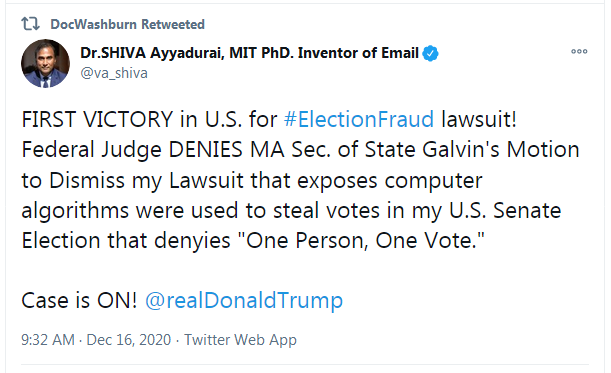The image size is (611, 373).
Task: Click the to Dismiss my Lawsuit line
Action: 252,180
